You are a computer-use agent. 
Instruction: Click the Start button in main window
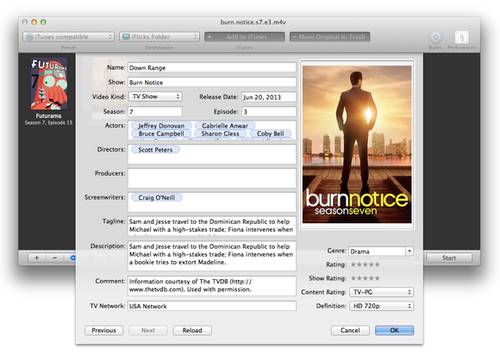point(449,258)
